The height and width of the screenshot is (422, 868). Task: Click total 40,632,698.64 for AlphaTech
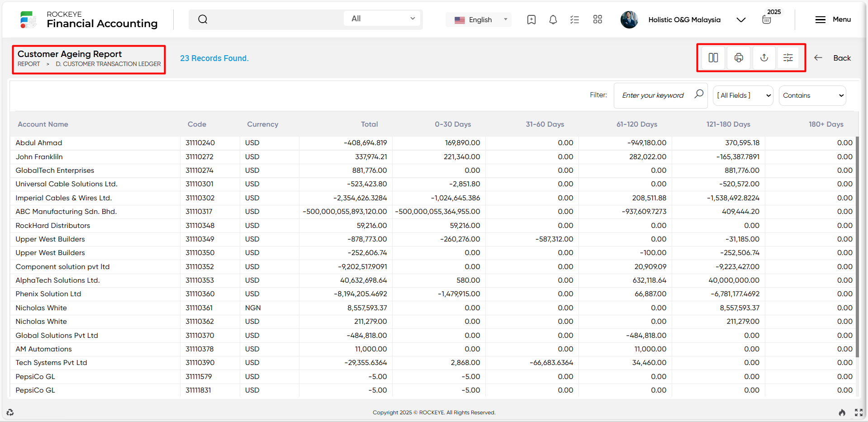coord(364,280)
